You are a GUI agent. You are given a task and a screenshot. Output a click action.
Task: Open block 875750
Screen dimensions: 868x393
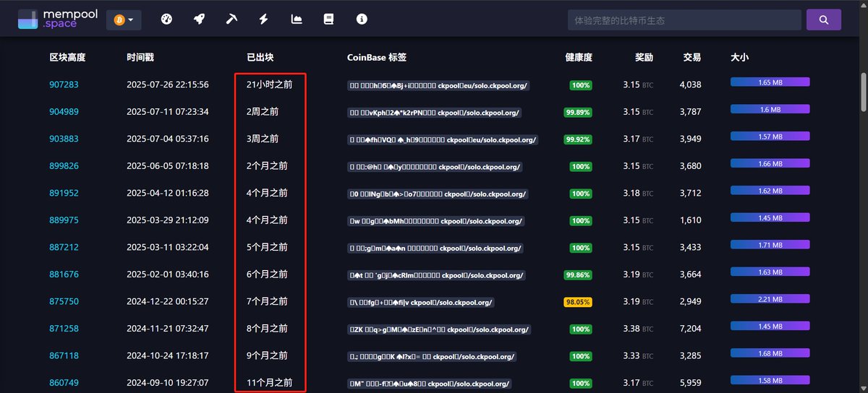click(x=64, y=301)
